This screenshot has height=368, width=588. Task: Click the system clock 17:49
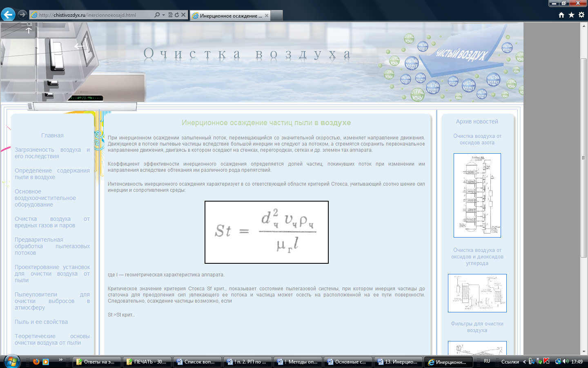577,361
